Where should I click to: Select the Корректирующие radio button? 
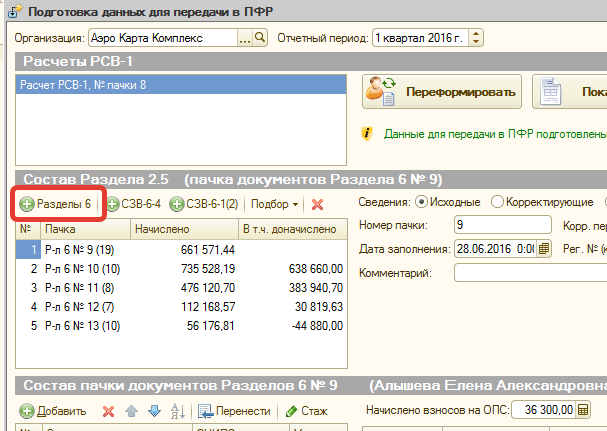[497, 202]
